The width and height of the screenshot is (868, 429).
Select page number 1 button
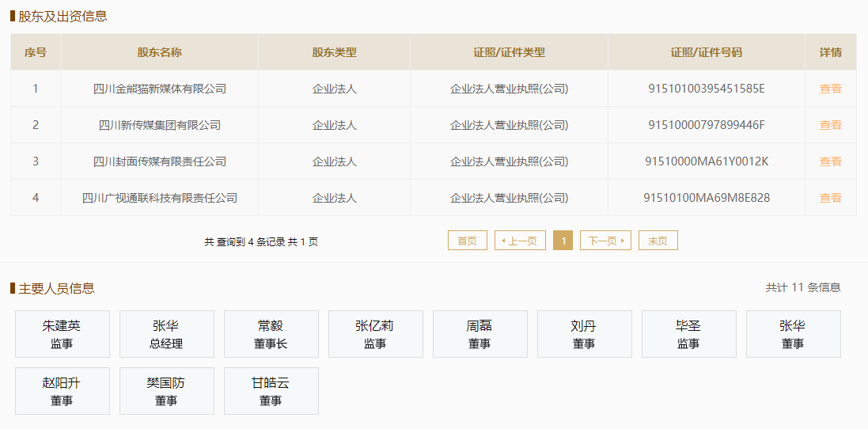point(563,241)
